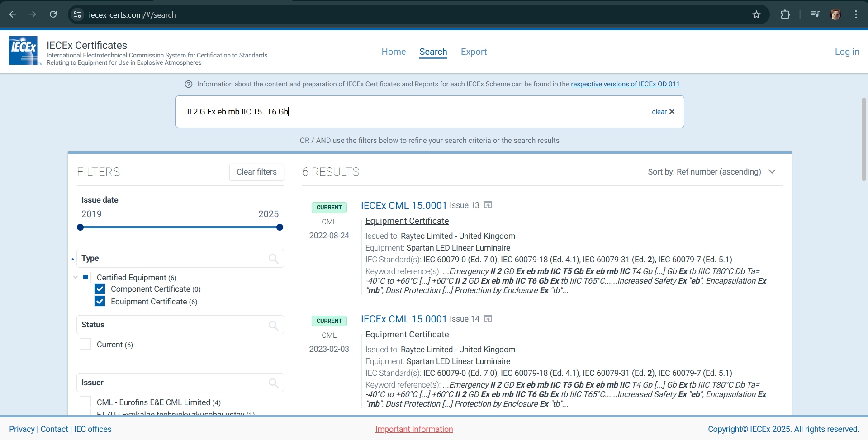
Task: Click the Clear filters button
Action: click(x=256, y=172)
